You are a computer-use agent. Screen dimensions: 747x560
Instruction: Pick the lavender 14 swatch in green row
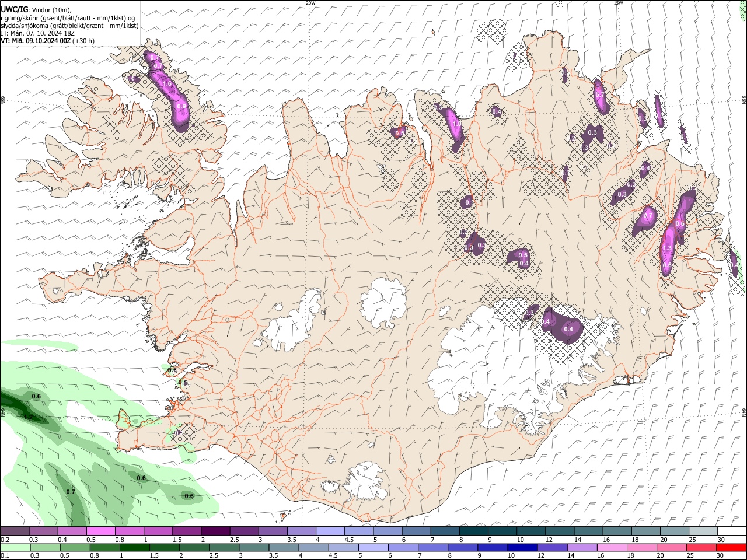point(582,547)
